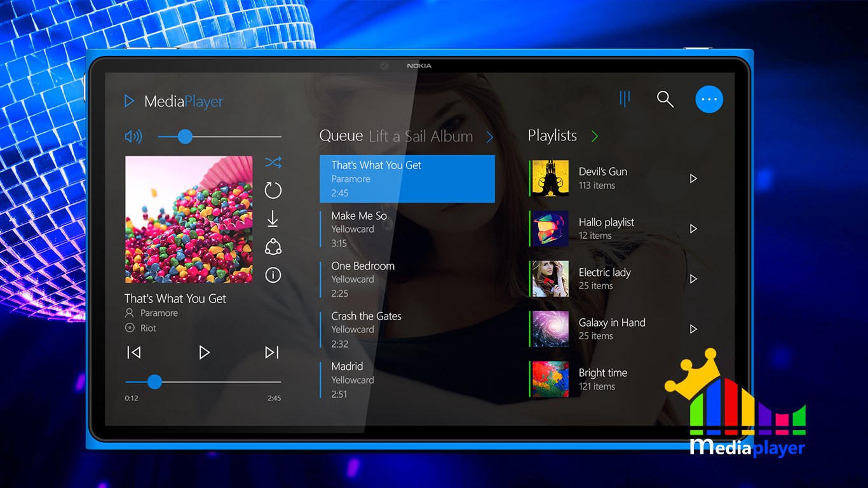This screenshot has width=868, height=488.
Task: Click the artist person icon
Action: 130,313
